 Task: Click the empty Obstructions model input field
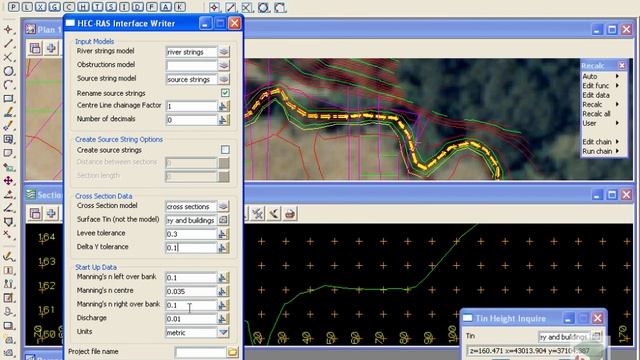click(x=191, y=65)
